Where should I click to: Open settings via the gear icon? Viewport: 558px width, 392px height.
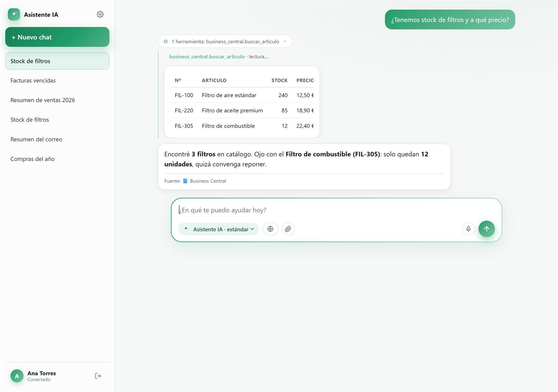[x=100, y=14]
